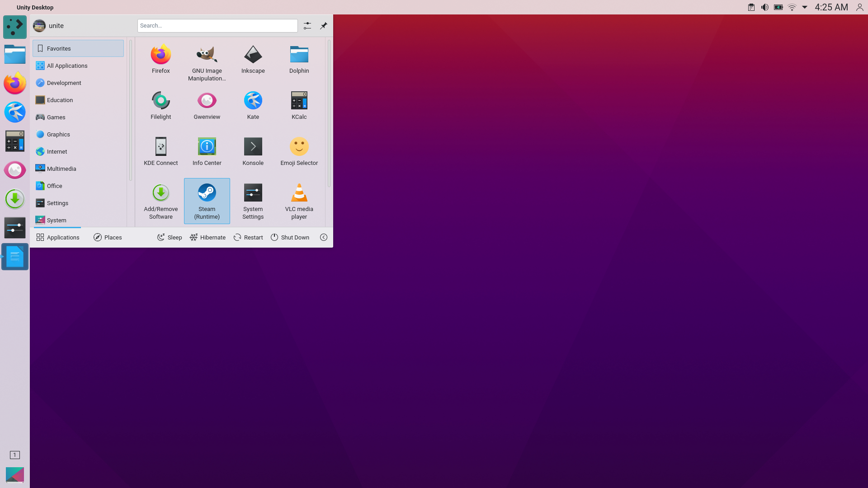Open battery status tray icon

click(x=778, y=7)
